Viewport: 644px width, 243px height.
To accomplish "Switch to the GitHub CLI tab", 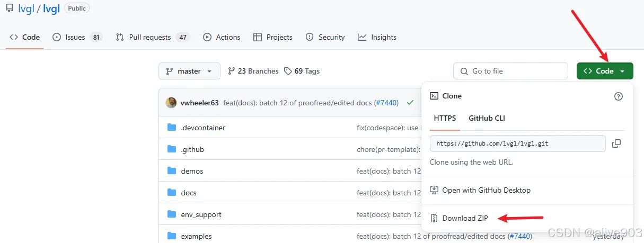I will [487, 118].
